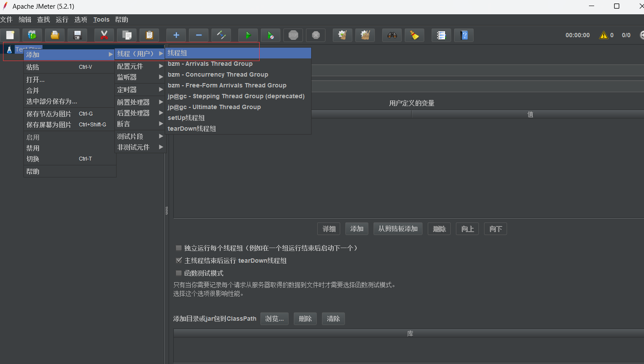Image resolution: width=644 pixels, height=364 pixels.
Task: Collapse all nodes with the minus icon
Action: point(198,35)
